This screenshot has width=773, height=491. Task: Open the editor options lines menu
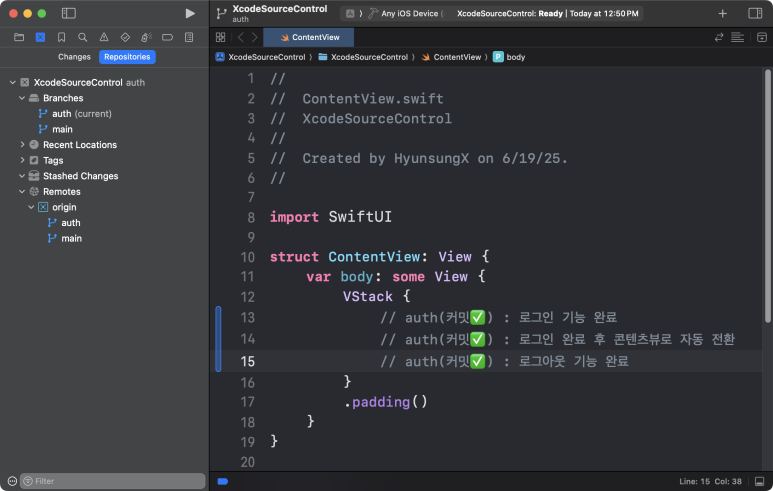click(738, 37)
